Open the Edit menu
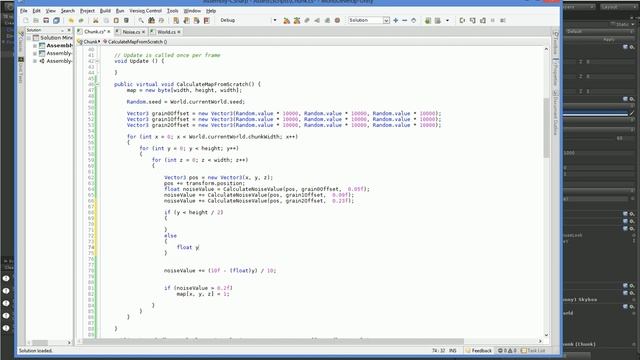Screen dimensions: 640x360 point(36,11)
